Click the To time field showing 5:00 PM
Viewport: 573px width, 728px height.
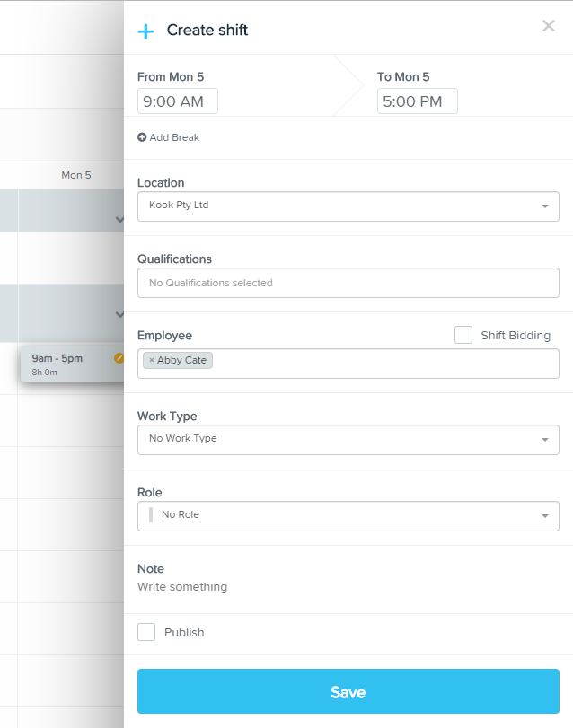click(417, 101)
